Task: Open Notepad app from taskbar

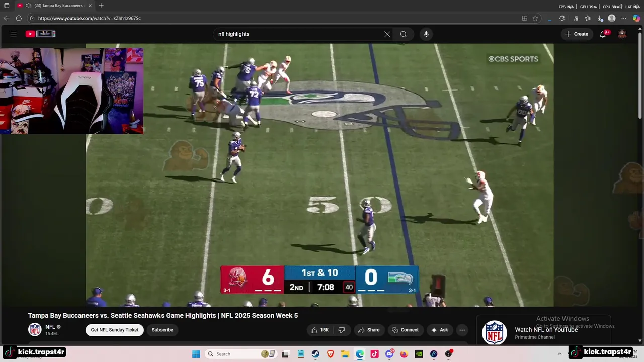Action: [300, 354]
